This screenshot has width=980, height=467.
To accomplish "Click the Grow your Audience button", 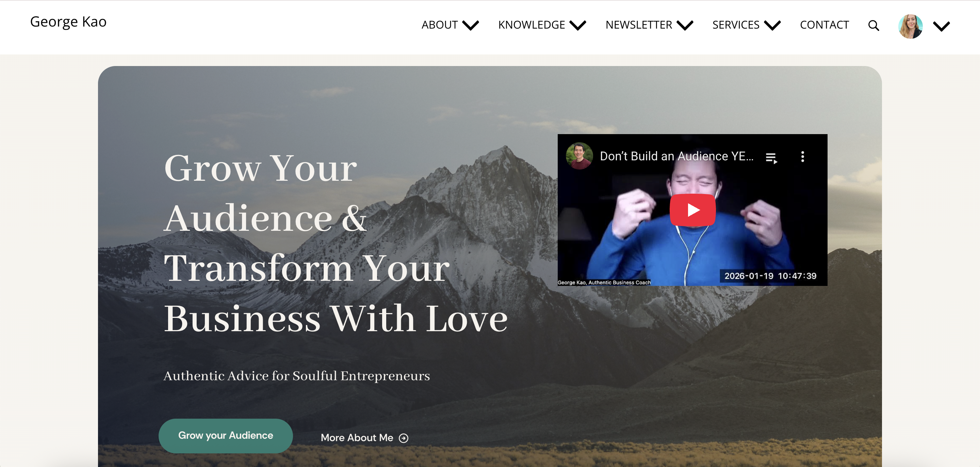I will pos(226,435).
